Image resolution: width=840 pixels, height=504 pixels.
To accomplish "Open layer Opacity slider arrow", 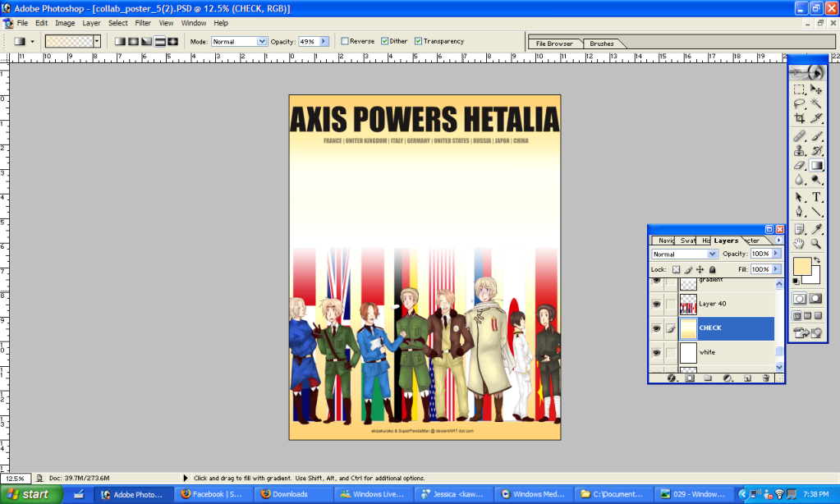I will click(x=776, y=254).
